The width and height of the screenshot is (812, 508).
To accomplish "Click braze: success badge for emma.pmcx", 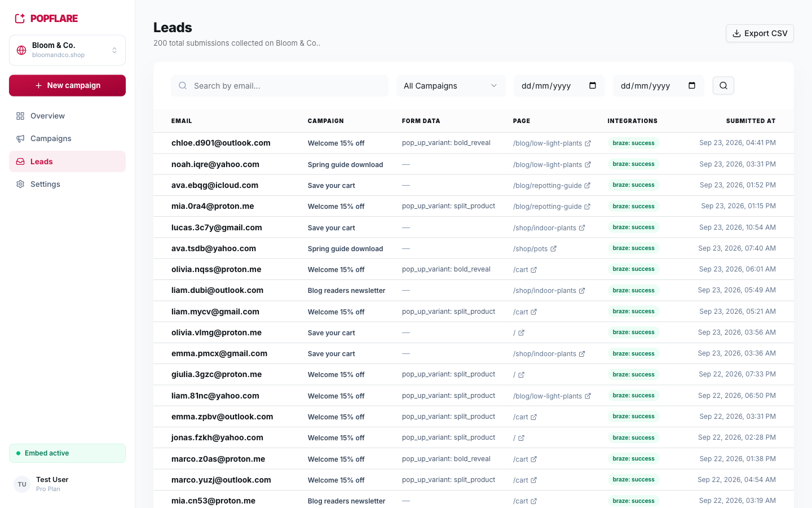I will tap(634, 354).
